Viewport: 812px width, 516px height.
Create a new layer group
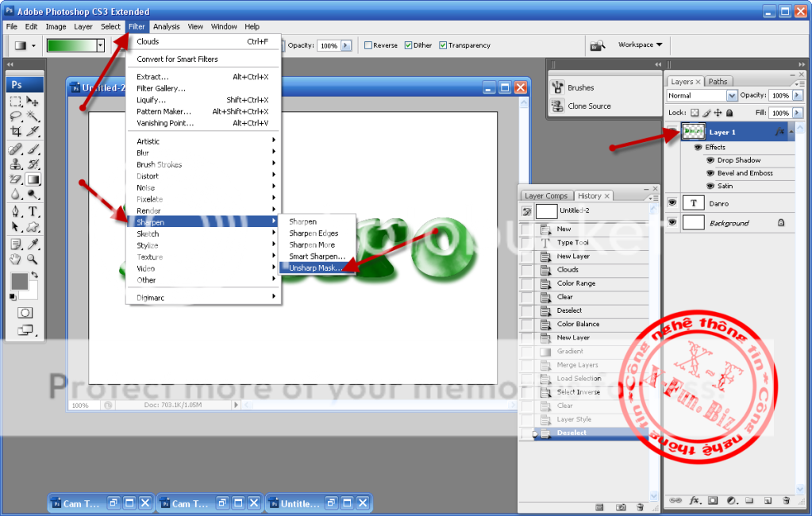pyautogui.click(x=749, y=500)
